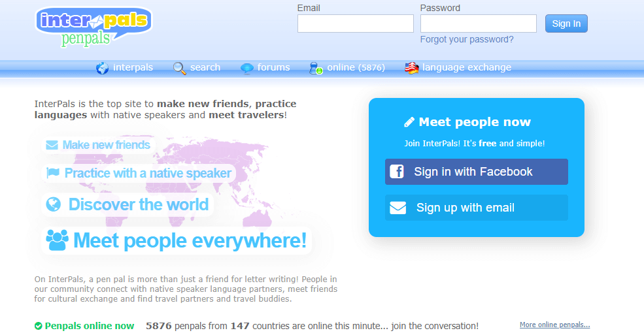Focus the Email input field
Screen dimensions: 644x335
[355, 24]
